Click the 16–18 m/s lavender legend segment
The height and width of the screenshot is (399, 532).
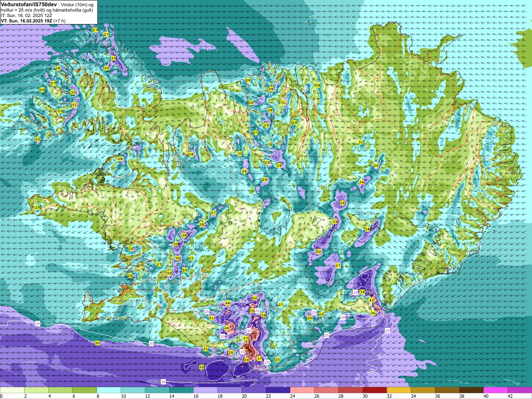point(205,390)
